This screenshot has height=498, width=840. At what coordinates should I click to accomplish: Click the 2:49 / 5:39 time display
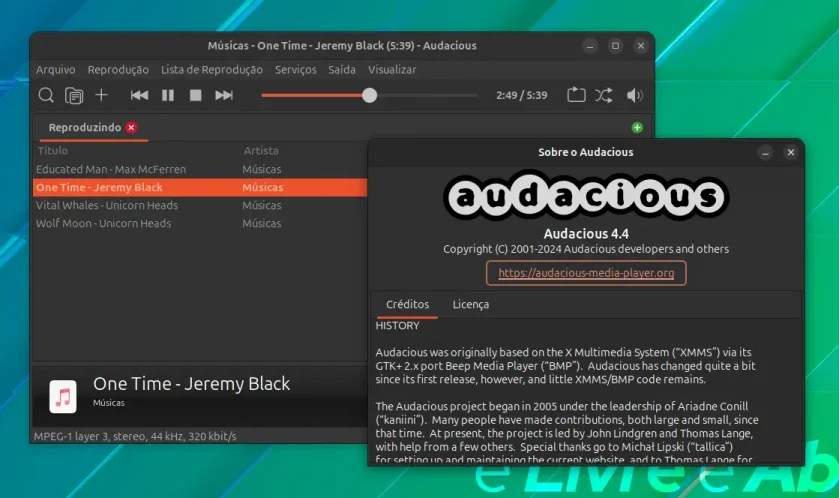522,95
